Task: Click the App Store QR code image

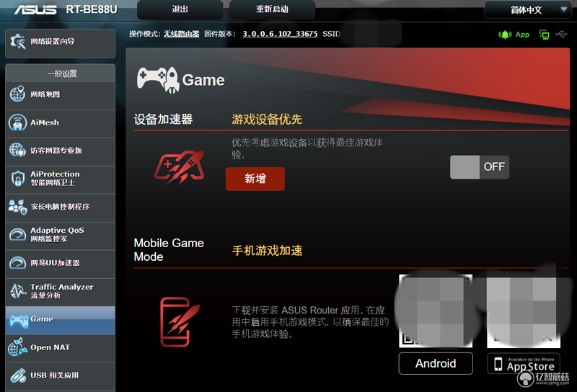Action: click(x=524, y=311)
